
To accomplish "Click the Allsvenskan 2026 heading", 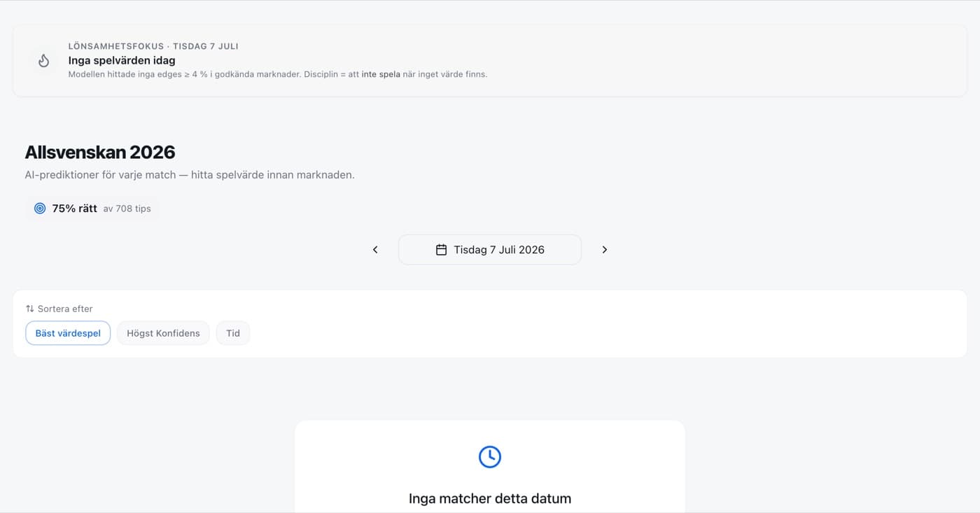I will coord(100,152).
